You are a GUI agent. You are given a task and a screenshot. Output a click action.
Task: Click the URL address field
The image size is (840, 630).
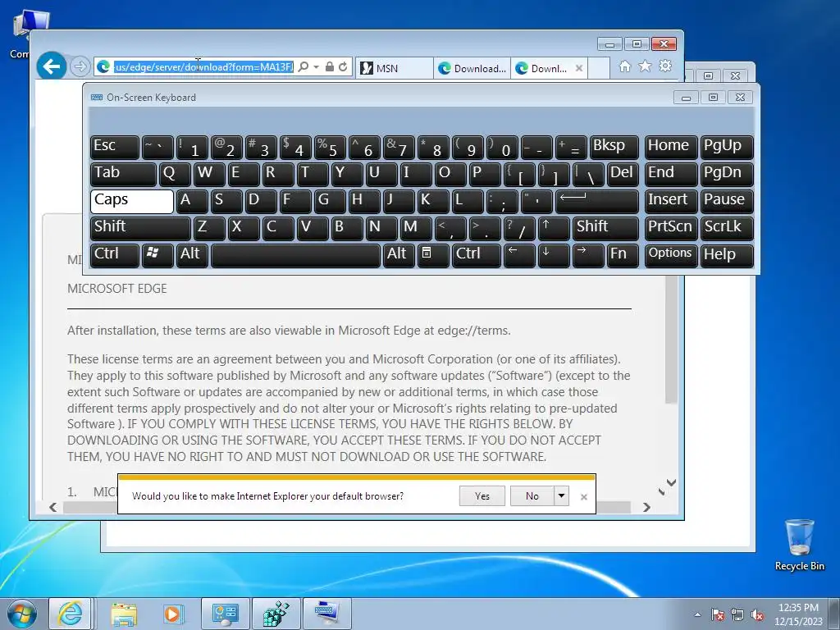click(203, 67)
